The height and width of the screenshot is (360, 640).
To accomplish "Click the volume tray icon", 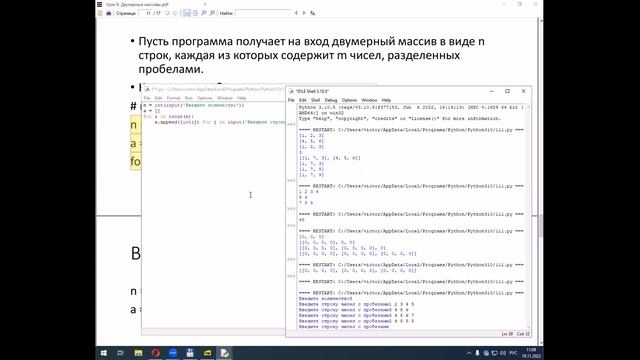I will coord(502,353).
